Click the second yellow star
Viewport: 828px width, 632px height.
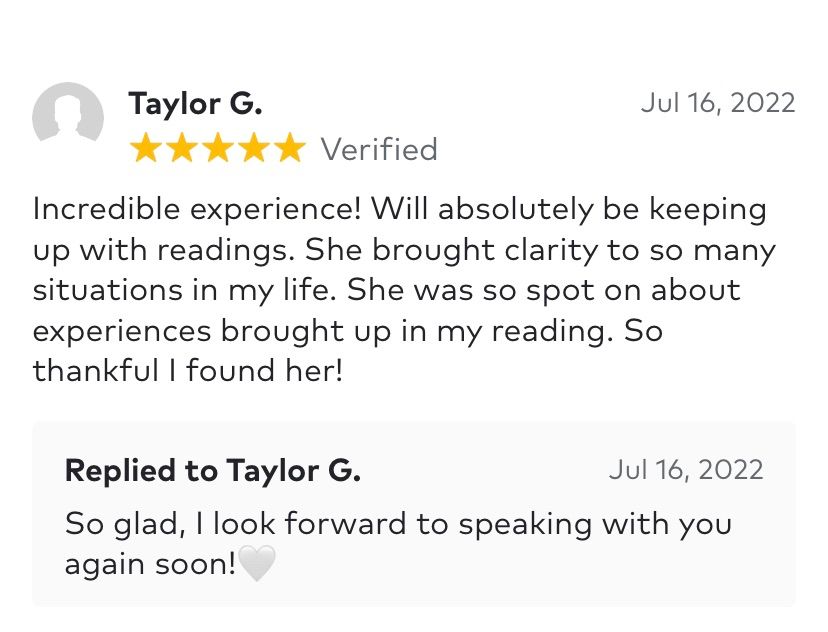pyautogui.click(x=182, y=147)
